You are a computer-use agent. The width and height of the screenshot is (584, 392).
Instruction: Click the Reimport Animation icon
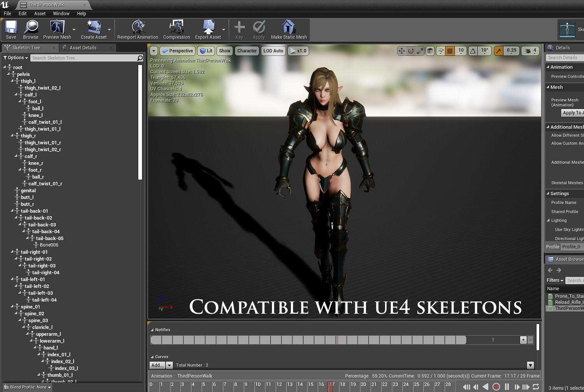click(x=138, y=30)
